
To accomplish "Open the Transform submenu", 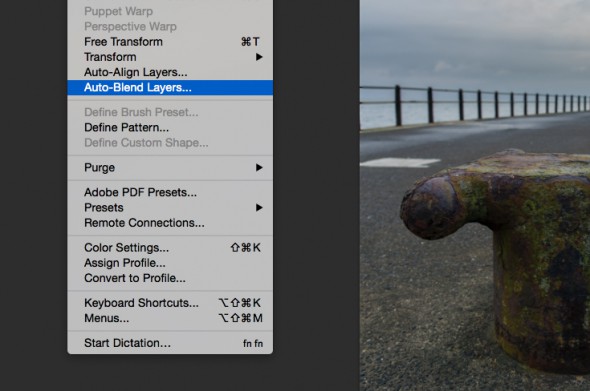I will (170, 57).
